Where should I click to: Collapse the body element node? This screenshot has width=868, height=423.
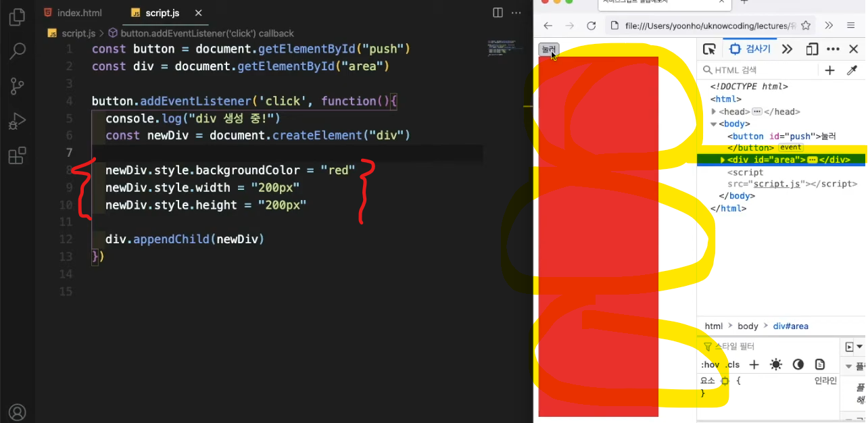[714, 124]
